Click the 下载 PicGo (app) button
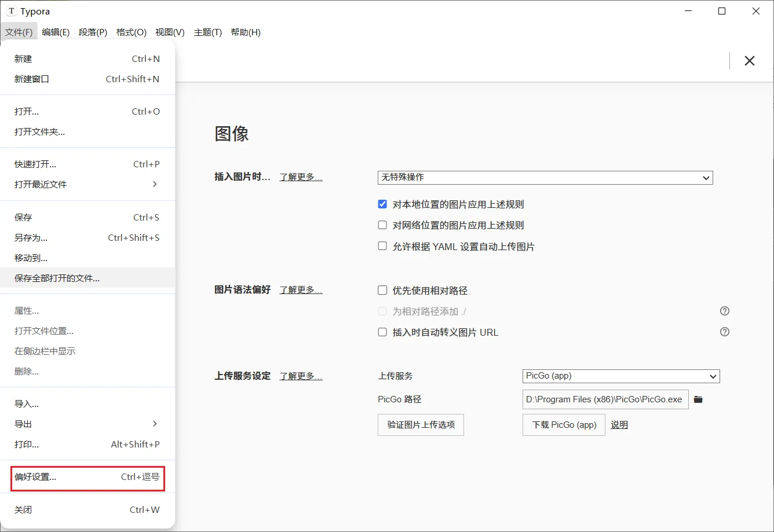The height and width of the screenshot is (532, 774). (x=563, y=424)
